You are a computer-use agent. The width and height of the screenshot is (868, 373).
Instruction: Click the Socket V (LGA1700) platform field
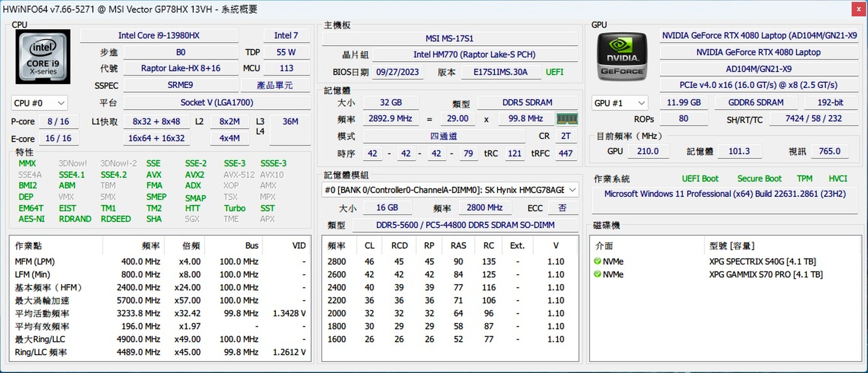[217, 103]
